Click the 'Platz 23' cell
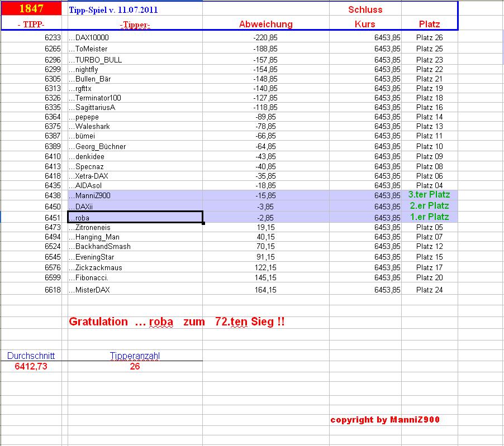This screenshot has height=446, width=504. pos(430,60)
